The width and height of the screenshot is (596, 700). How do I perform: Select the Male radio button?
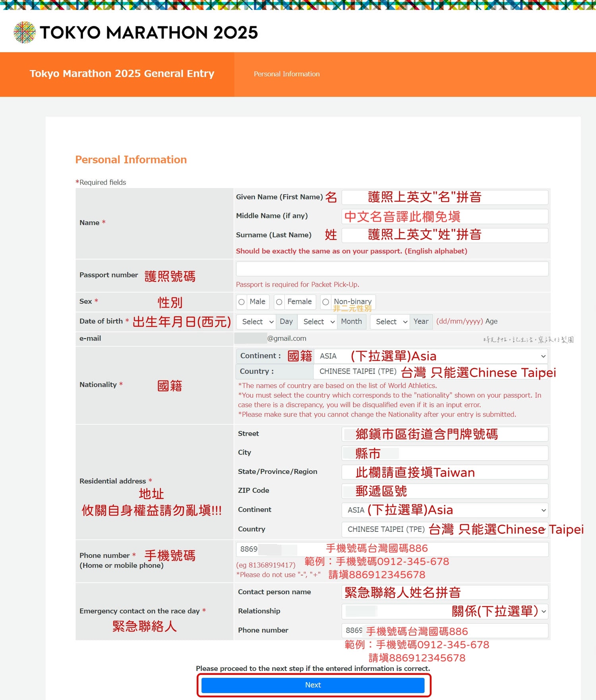point(242,302)
